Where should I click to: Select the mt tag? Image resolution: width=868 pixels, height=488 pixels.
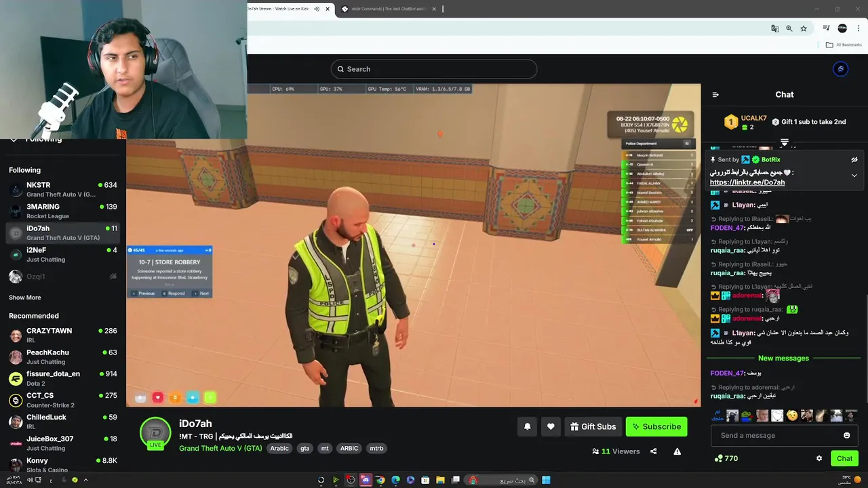coord(325,448)
